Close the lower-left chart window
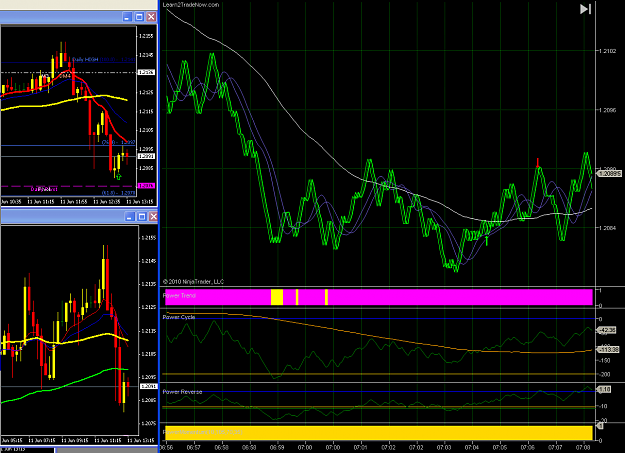 tap(153, 217)
